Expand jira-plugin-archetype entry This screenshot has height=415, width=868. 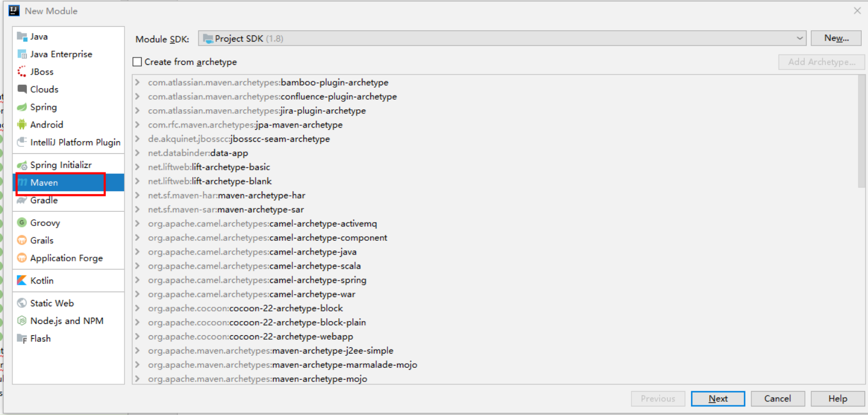[x=138, y=111]
